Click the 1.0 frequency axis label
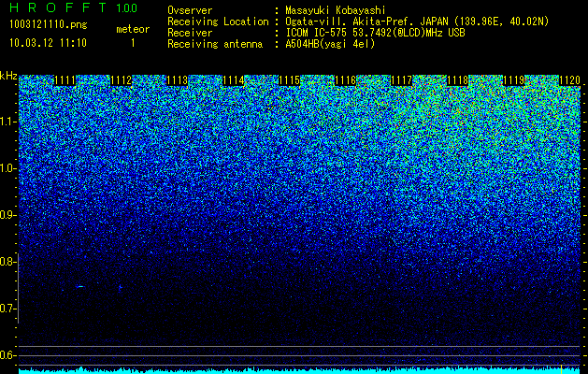588x374 pixels. tap(7, 169)
